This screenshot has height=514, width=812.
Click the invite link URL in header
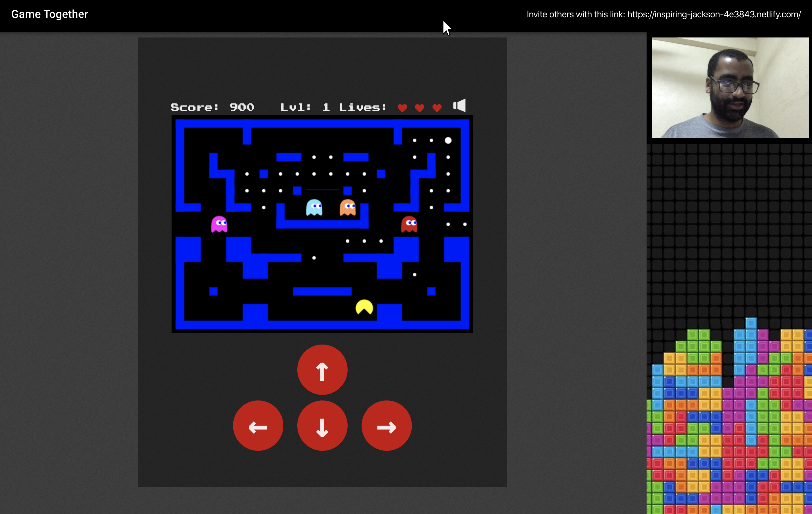[x=714, y=14]
